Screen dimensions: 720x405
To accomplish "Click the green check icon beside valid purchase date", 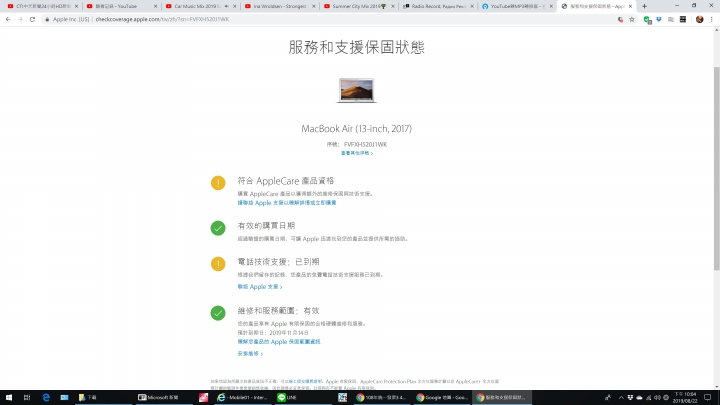I will tap(218, 228).
